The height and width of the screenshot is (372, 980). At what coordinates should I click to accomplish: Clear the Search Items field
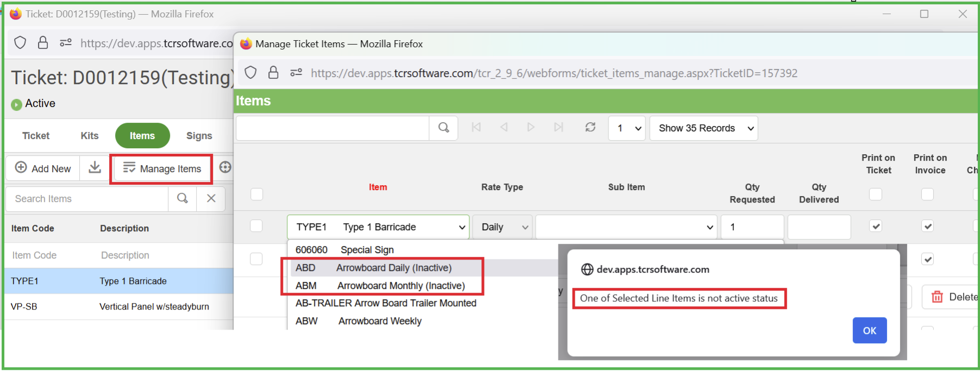tap(211, 199)
